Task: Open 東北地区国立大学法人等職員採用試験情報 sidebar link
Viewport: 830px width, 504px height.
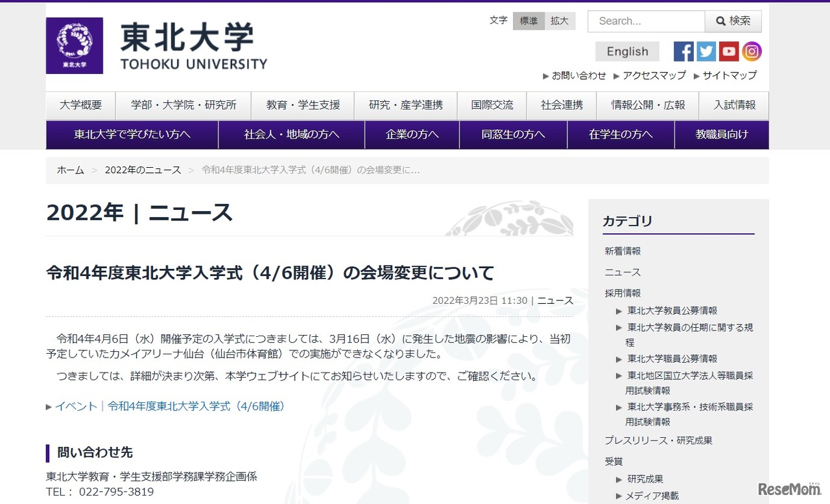Action: 689,383
